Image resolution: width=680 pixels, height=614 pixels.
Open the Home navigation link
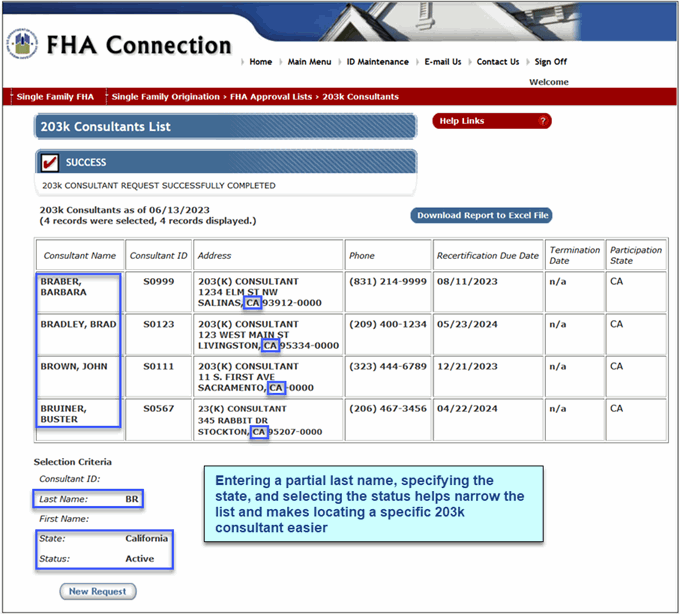click(x=261, y=62)
